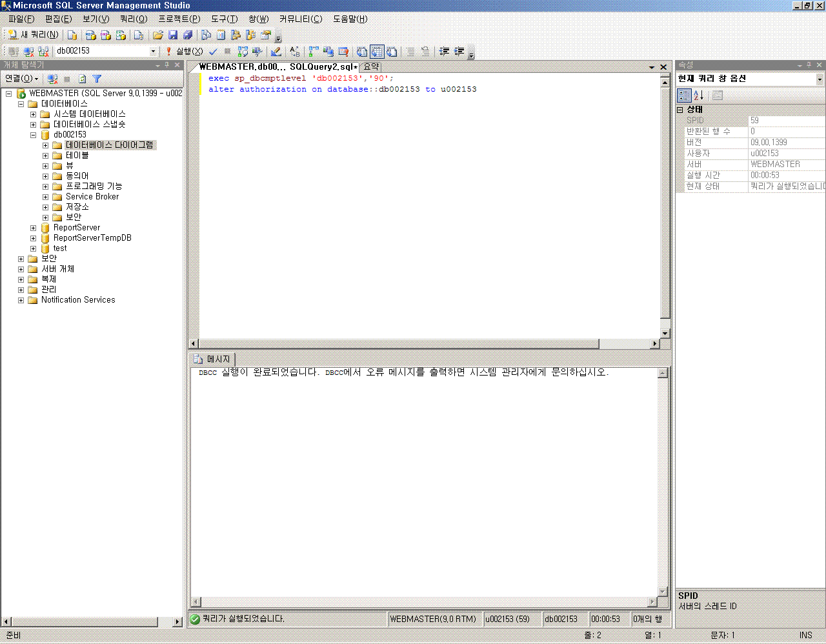
Task: Analyze query in Database Engine Tuning Advisor
Action: [257, 51]
